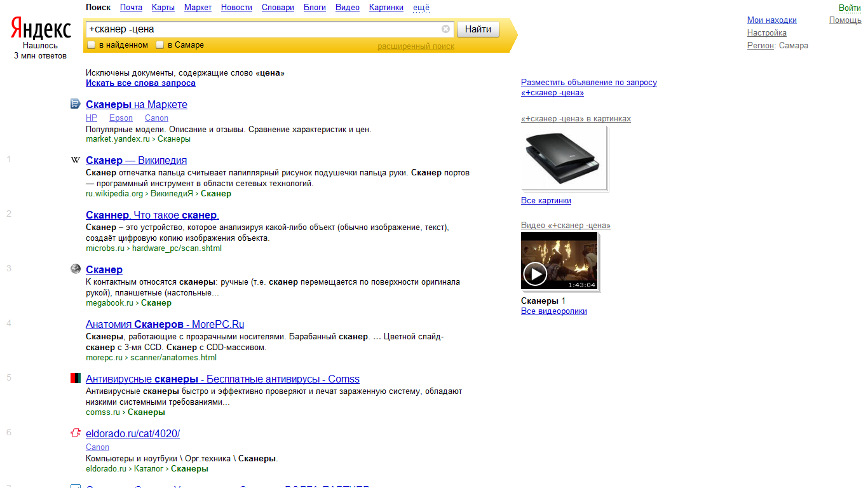Click the Найти search button
The image size is (868, 488).
tap(478, 29)
